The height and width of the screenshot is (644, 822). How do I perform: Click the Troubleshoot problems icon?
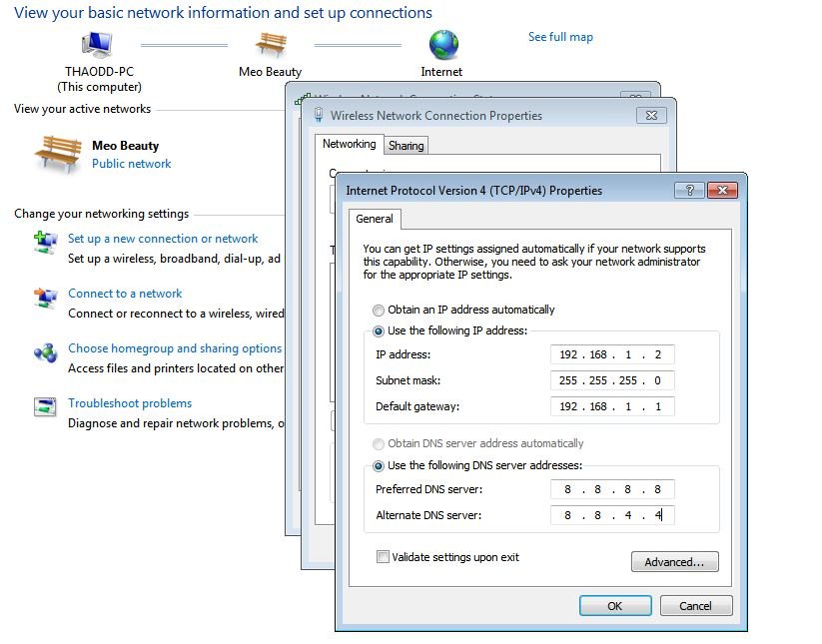click(46, 406)
